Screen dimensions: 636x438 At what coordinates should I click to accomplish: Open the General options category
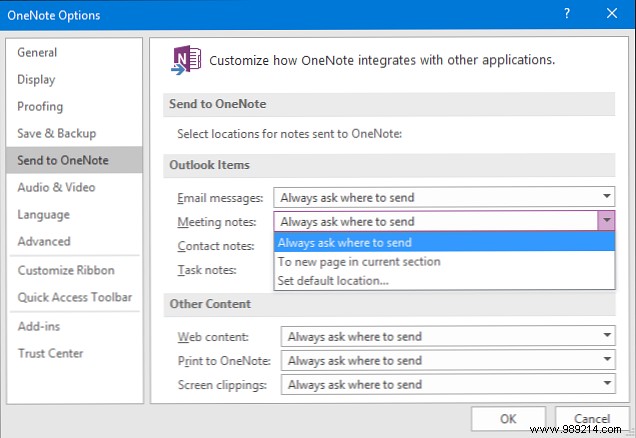[x=75, y=53]
